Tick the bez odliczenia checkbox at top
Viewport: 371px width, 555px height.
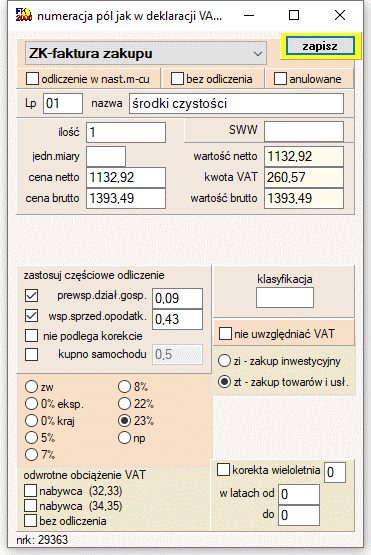pyautogui.click(x=177, y=79)
